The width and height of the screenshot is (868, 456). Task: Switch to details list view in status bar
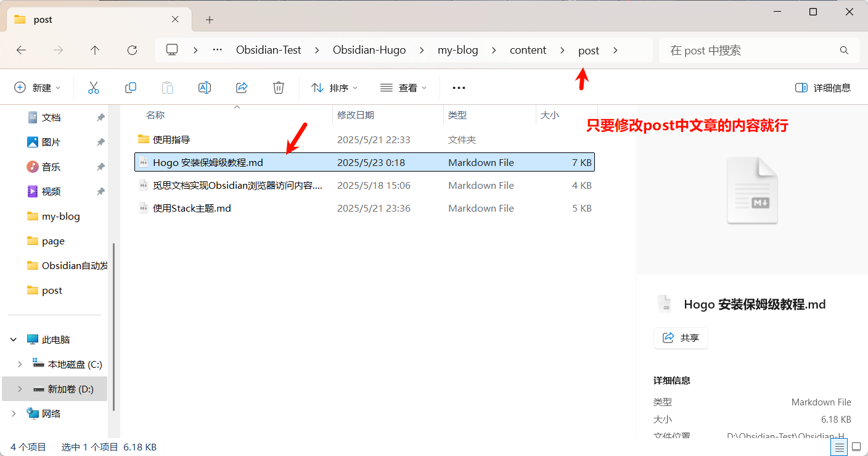point(839,447)
